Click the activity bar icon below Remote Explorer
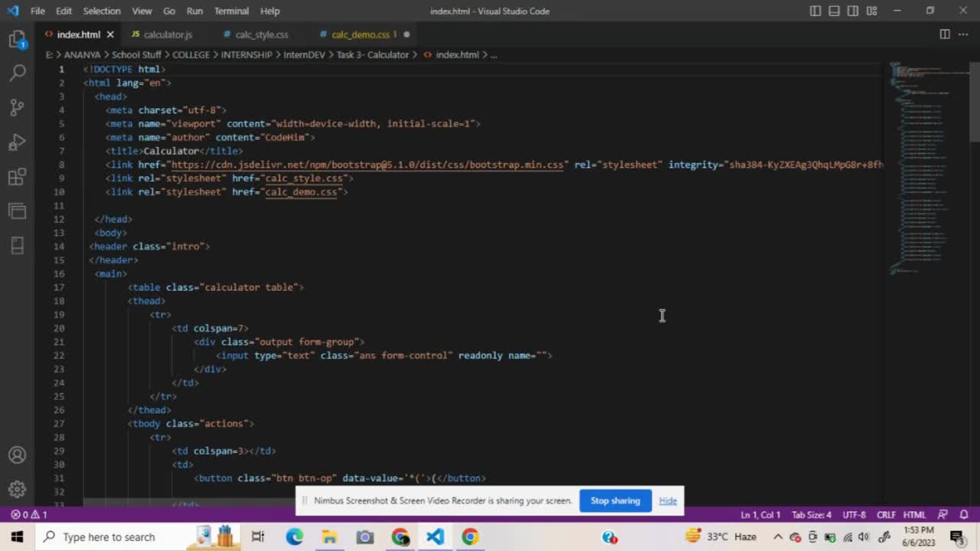 (17, 246)
